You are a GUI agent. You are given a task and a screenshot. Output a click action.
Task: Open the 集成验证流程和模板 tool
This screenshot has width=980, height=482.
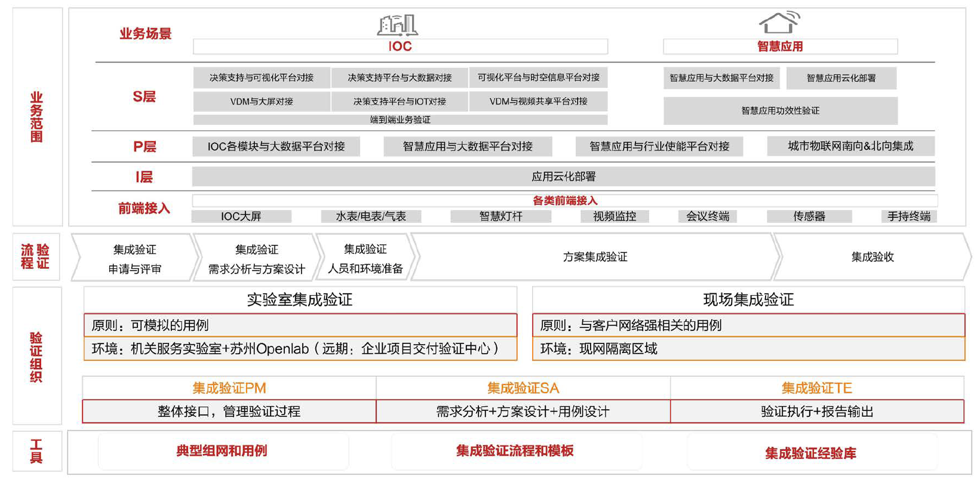click(x=515, y=451)
